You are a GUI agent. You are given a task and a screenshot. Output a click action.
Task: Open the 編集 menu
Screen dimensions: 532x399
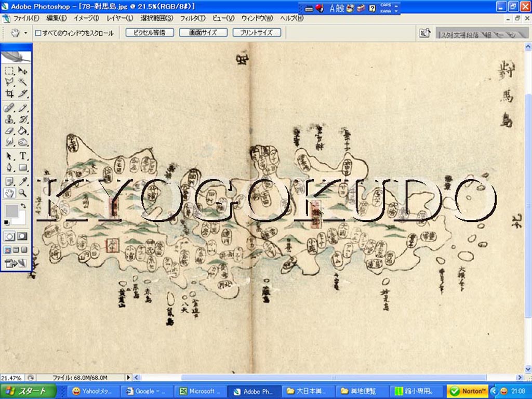pos(56,18)
